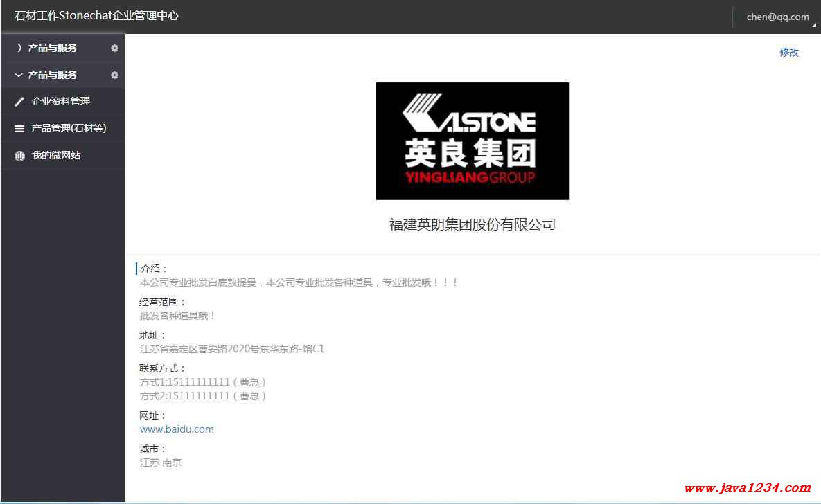
Task: Click the 修改 edit link
Action: [x=789, y=53]
